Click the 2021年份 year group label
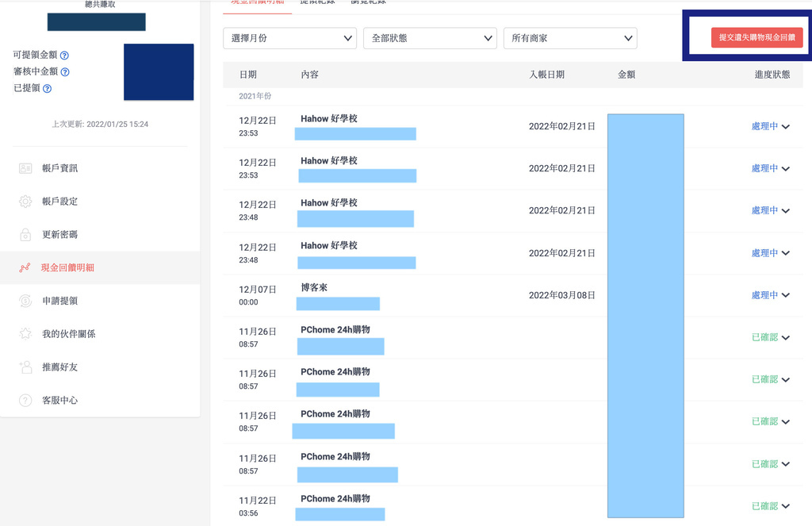The height and width of the screenshot is (526, 812). (255, 96)
